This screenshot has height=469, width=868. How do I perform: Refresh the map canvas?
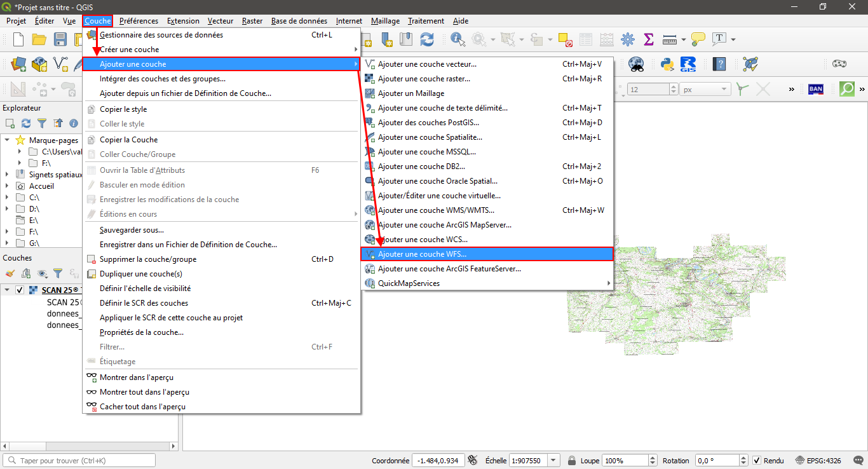click(x=427, y=39)
